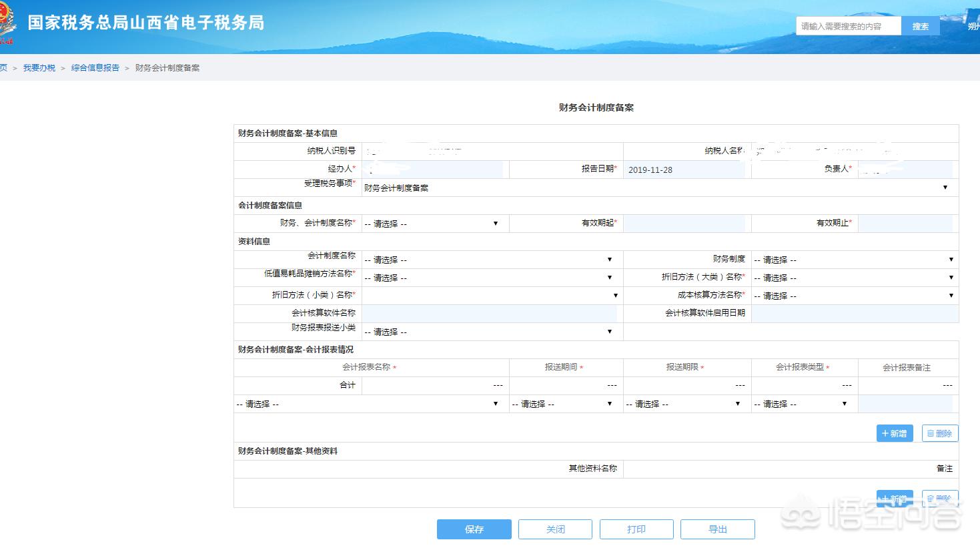This screenshot has width=980, height=548.
Task: Click the 保存 save button
Action: coord(474,529)
